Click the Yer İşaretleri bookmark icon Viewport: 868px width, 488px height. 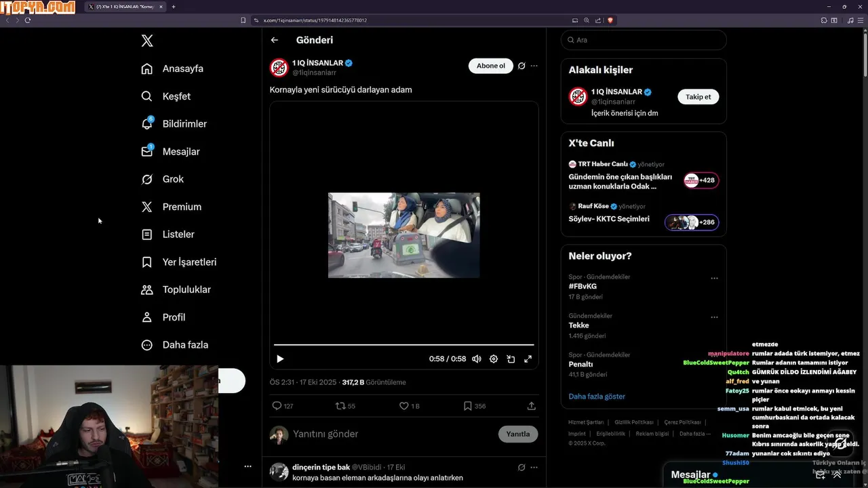pyautogui.click(x=146, y=262)
